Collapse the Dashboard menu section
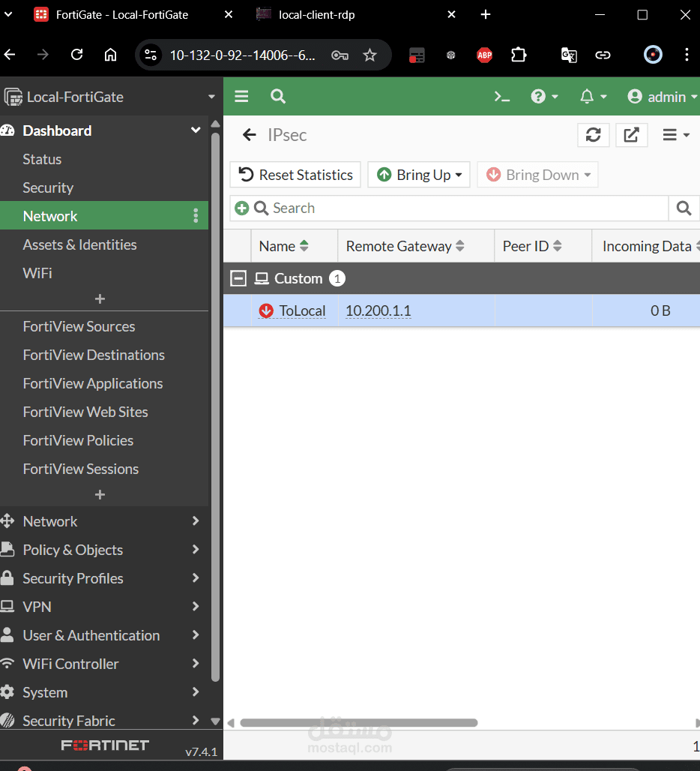Image resolution: width=700 pixels, height=771 pixels. [x=196, y=130]
